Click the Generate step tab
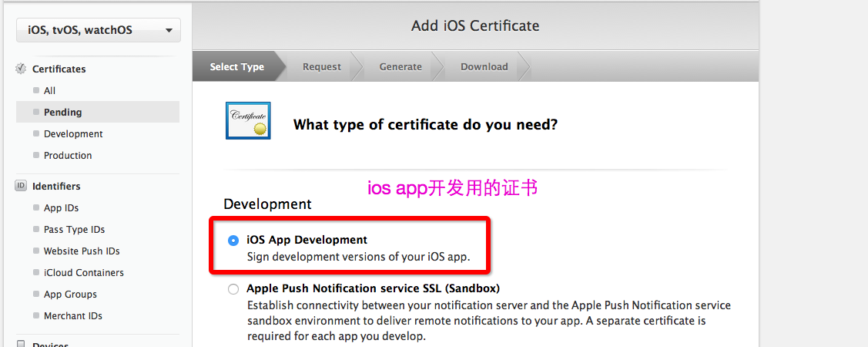 pos(400,66)
